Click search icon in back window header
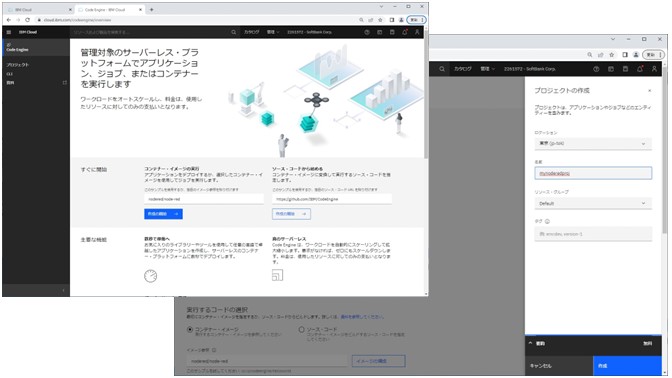 [x=442, y=69]
